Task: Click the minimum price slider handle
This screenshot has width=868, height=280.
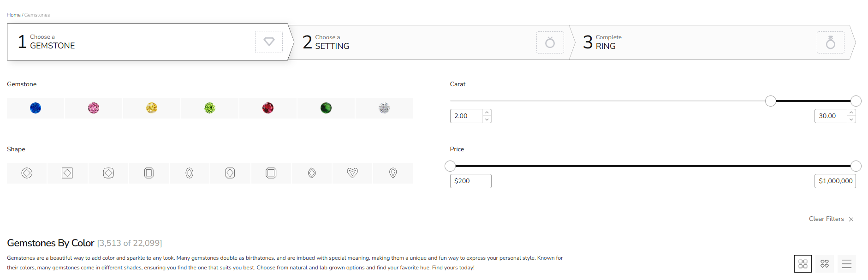Action: point(450,166)
